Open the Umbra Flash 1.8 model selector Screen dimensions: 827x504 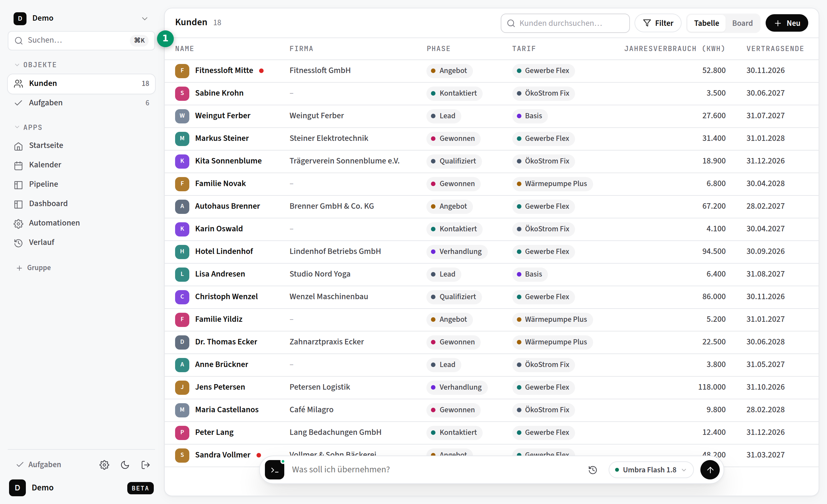(x=651, y=470)
